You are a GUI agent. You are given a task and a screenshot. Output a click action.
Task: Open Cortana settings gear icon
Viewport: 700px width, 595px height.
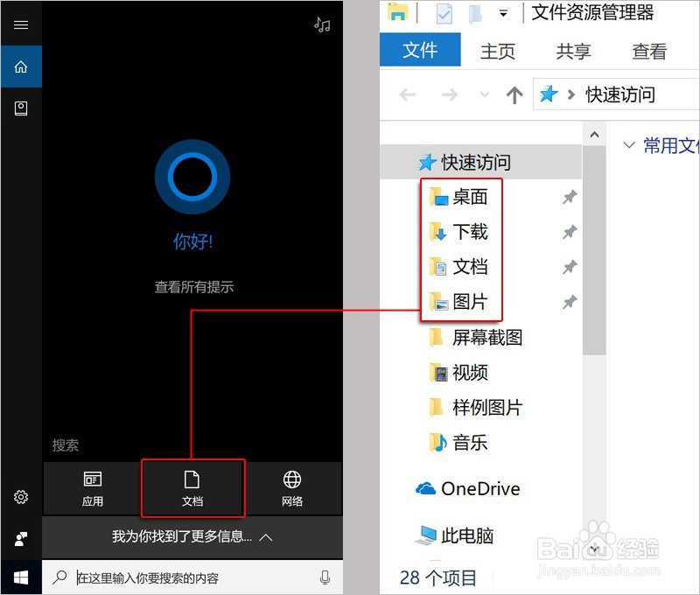tap(21, 497)
